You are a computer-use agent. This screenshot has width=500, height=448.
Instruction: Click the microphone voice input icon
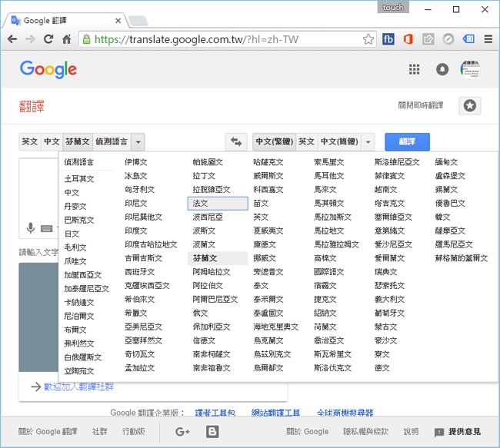pos(31,227)
